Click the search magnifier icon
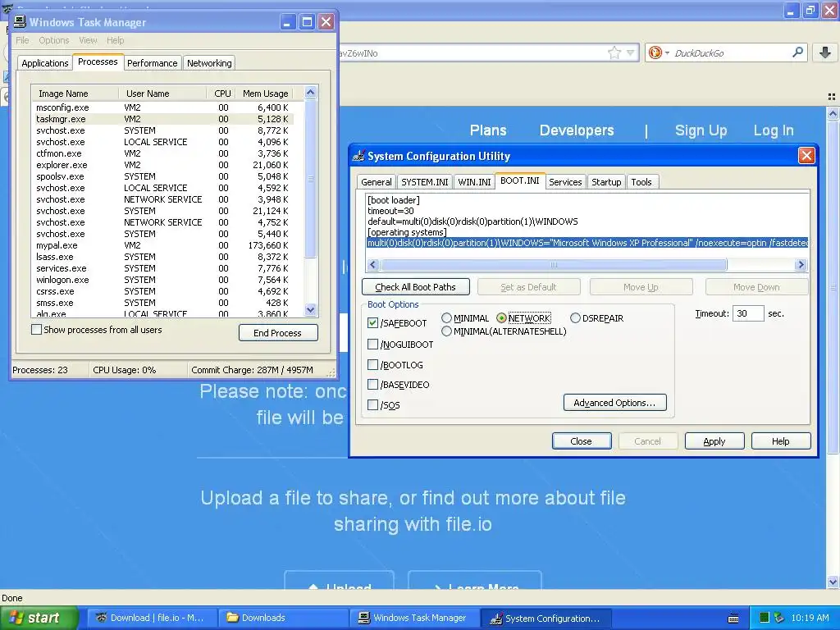Image resolution: width=840 pixels, height=630 pixels. coord(797,52)
